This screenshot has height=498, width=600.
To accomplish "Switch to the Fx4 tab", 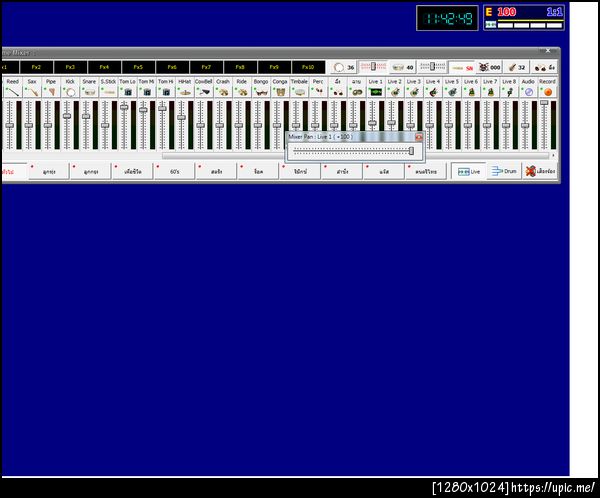I will point(104,67).
